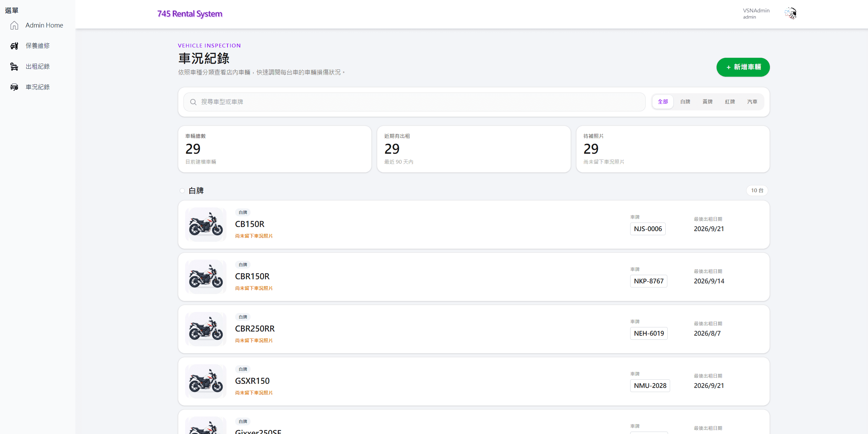
Task: Open the CB150R motorcycle thumbnail
Action: (206, 225)
